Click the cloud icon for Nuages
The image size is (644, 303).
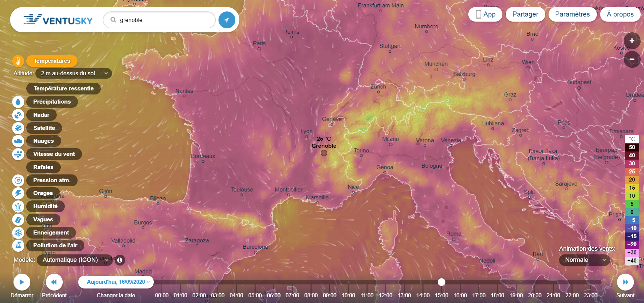point(18,141)
